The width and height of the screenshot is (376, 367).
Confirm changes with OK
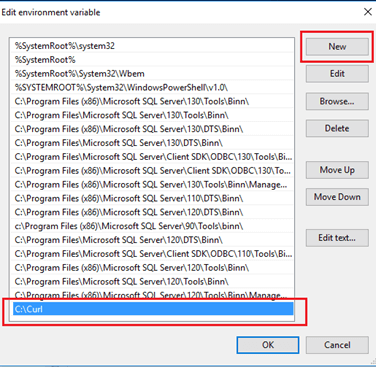268,345
